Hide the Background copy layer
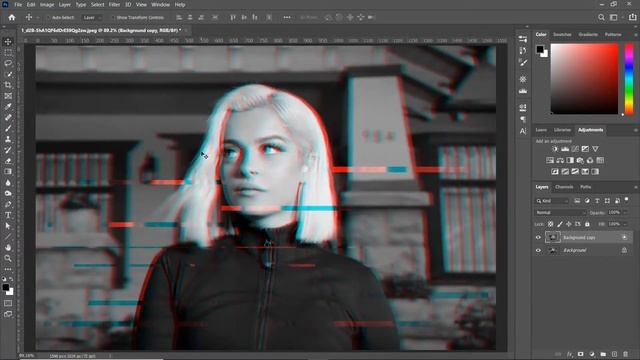The image size is (640, 360). click(x=538, y=237)
